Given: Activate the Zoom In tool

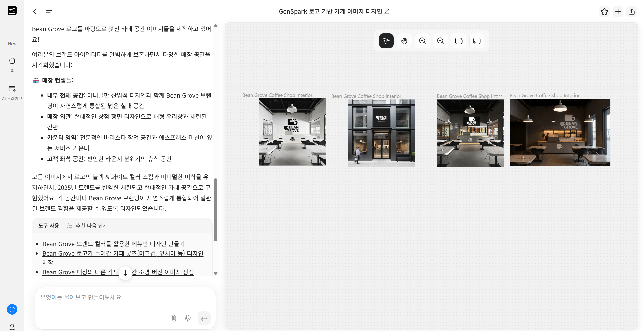Looking at the screenshot, I should pyautogui.click(x=422, y=41).
